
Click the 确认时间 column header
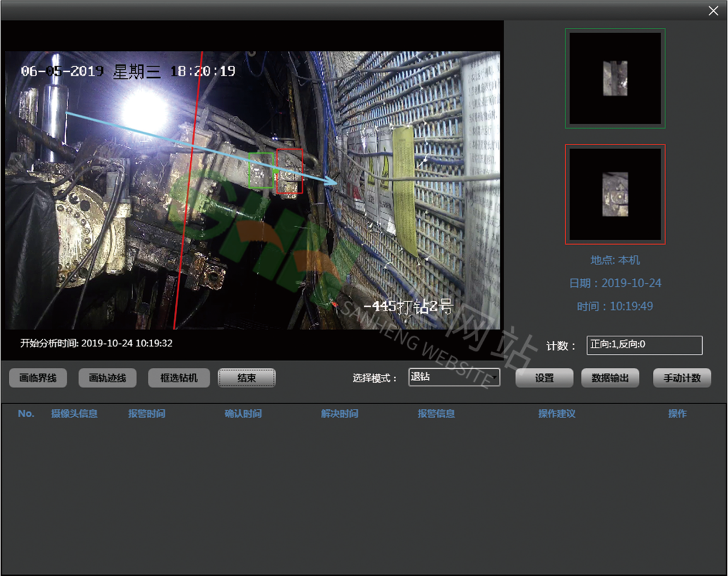pos(243,414)
